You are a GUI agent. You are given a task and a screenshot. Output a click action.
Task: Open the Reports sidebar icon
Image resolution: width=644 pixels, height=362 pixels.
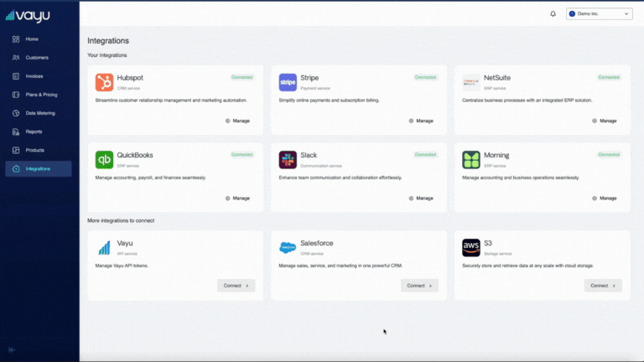16,132
